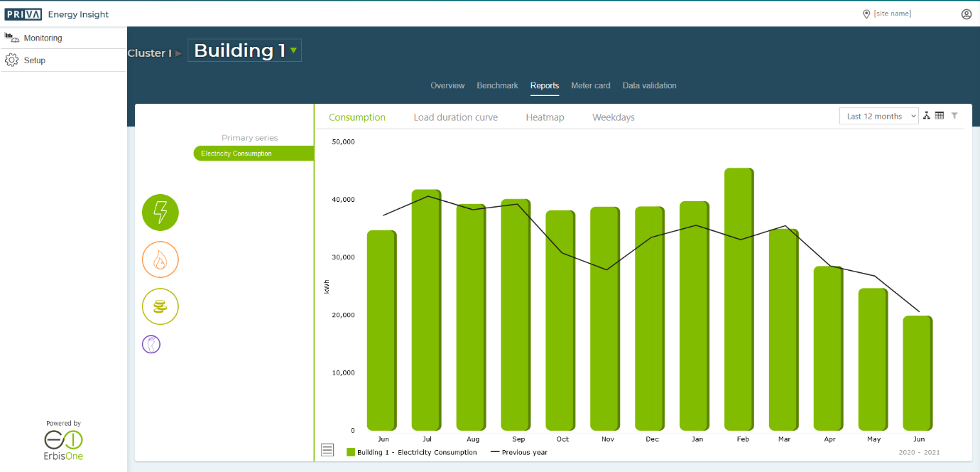Switch to the Heatmap tab
Image resolution: width=980 pixels, height=472 pixels.
[x=545, y=117]
